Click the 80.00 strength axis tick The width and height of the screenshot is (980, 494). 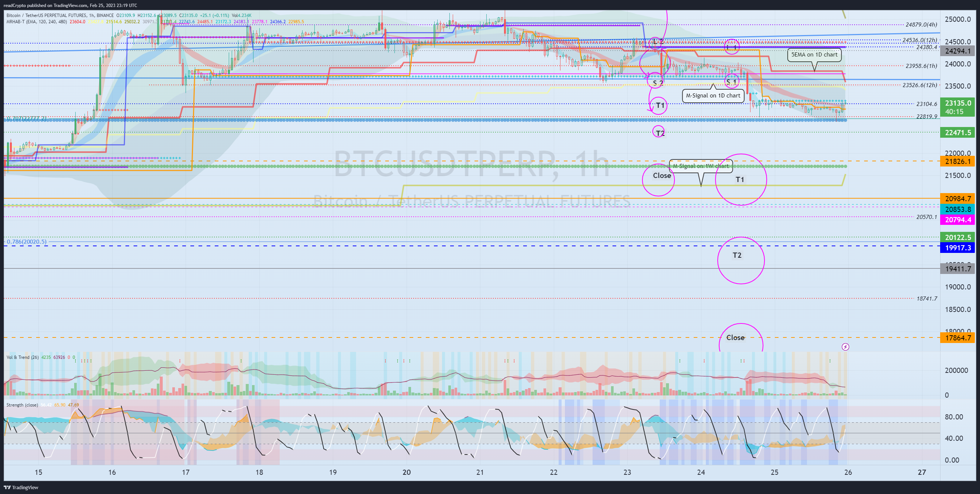(x=954, y=417)
